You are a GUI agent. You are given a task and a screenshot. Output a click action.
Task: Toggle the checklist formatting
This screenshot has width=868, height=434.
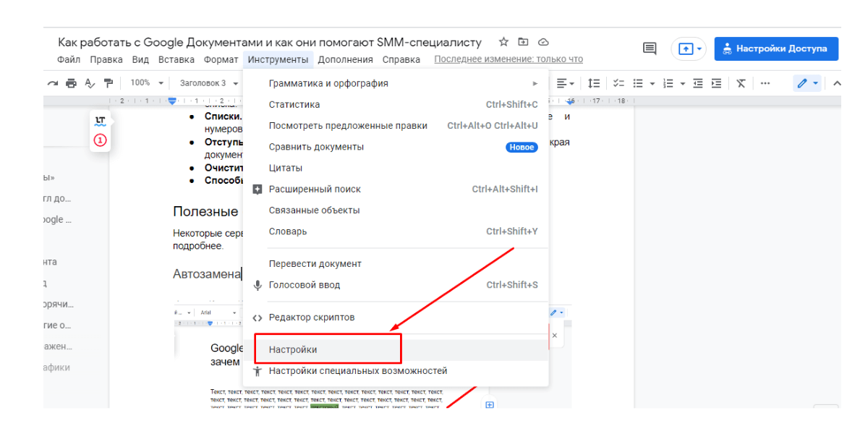(x=618, y=83)
